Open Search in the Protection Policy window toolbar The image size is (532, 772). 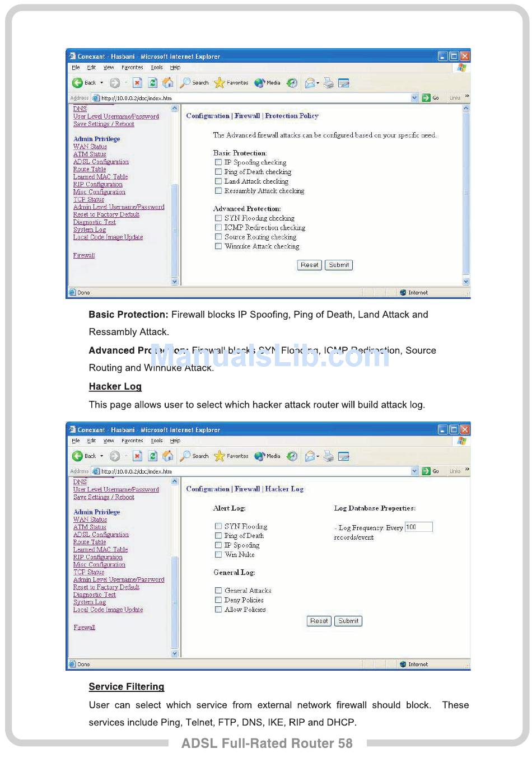point(194,83)
